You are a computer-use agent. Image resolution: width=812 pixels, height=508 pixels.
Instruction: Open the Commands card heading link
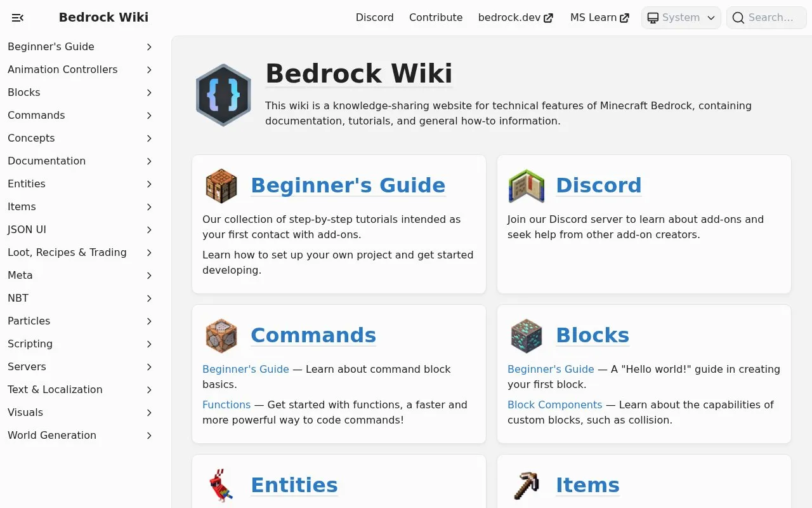[313, 335]
